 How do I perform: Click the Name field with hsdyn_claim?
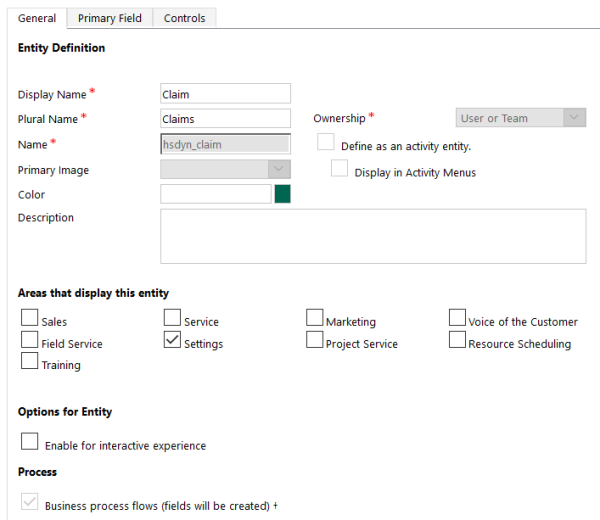coord(225,144)
